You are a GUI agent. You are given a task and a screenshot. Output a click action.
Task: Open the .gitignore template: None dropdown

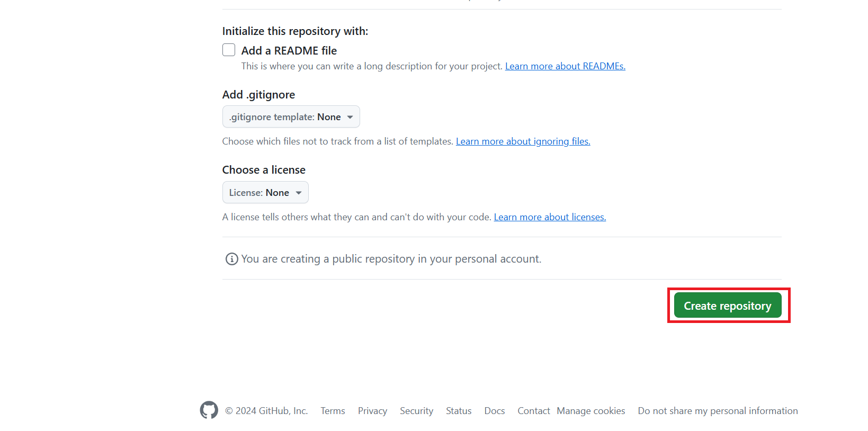[x=291, y=116]
